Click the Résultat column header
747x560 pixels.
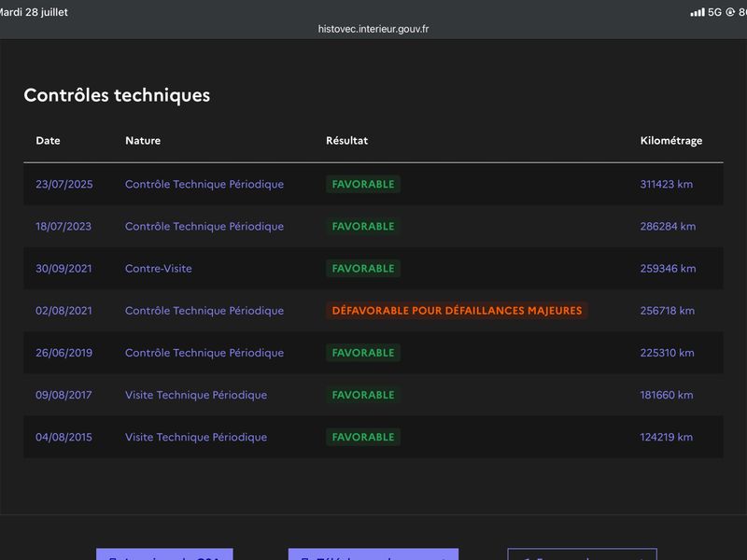(346, 141)
